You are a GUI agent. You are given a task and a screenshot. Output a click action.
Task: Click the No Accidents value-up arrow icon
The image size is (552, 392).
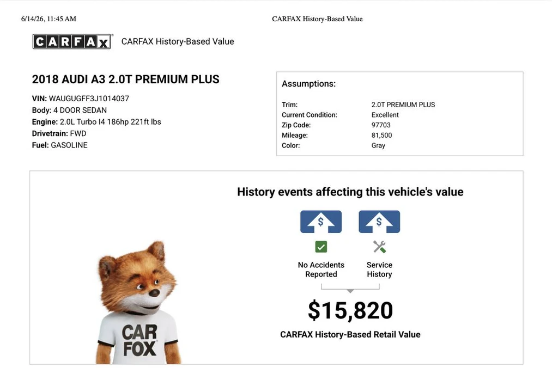321,222
